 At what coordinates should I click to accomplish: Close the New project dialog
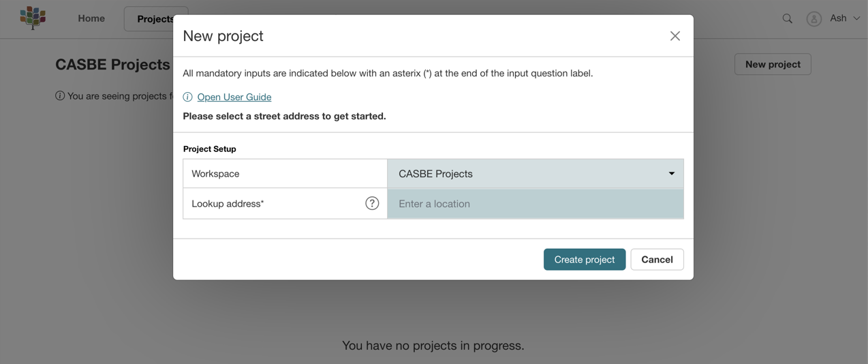675,36
